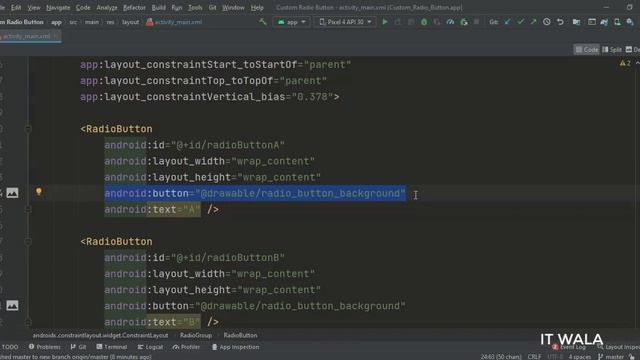The image size is (640, 360).
Task: Click the Git Update Project arrow icon
Action: pyautogui.click(x=507, y=22)
